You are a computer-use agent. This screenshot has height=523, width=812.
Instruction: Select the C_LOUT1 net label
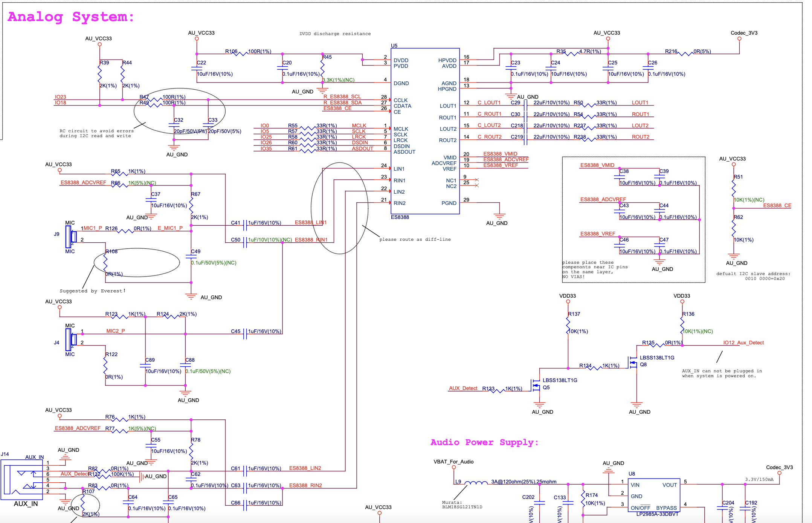click(489, 102)
